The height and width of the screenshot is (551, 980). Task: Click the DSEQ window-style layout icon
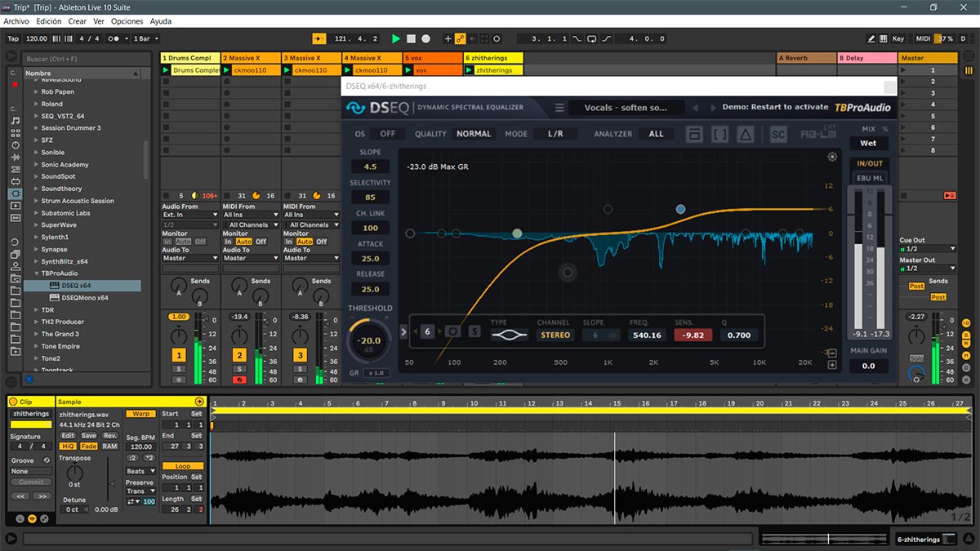(694, 135)
